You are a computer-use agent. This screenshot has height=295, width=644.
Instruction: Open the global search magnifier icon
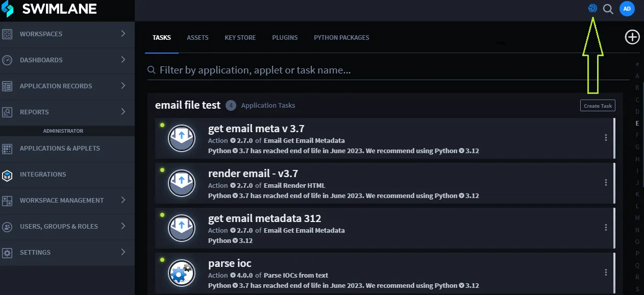tap(608, 9)
